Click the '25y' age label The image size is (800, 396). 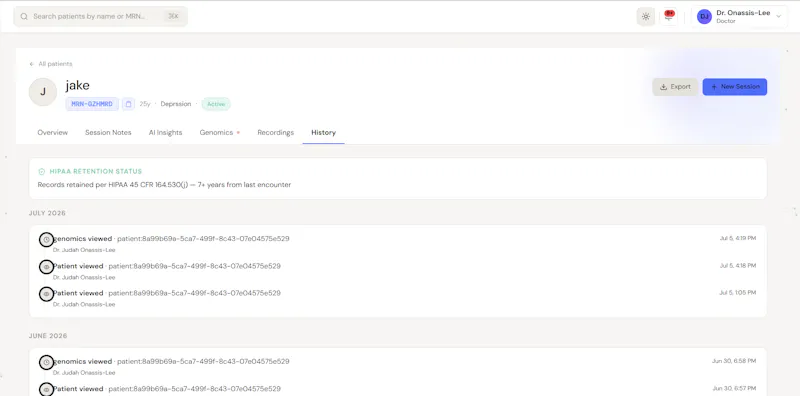(145, 104)
